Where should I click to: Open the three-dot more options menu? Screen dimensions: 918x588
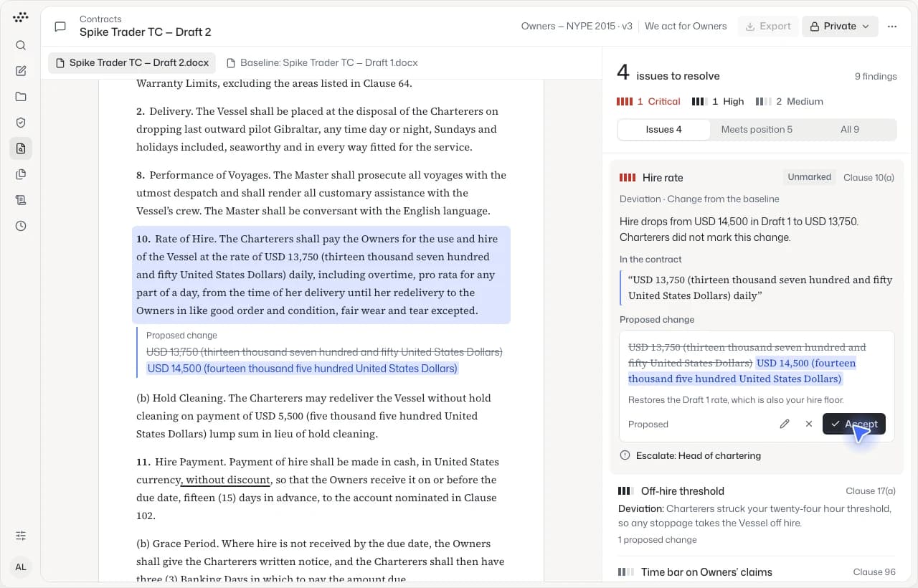[892, 27]
